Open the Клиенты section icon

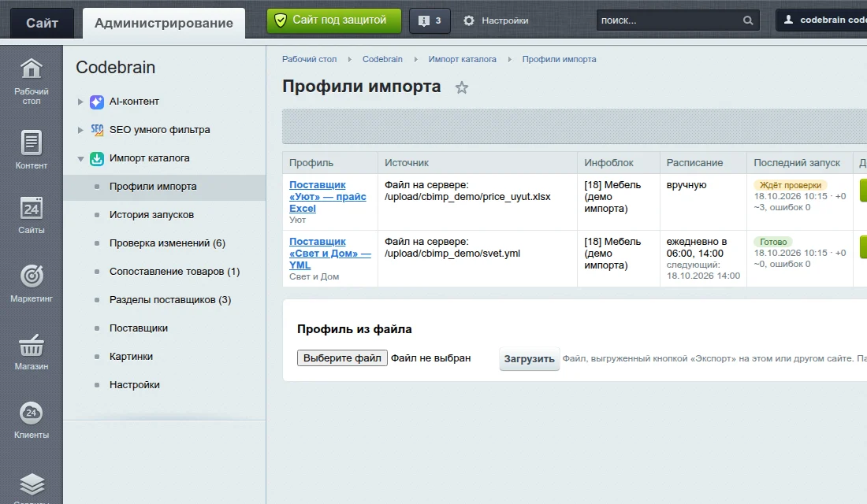pos(32,413)
